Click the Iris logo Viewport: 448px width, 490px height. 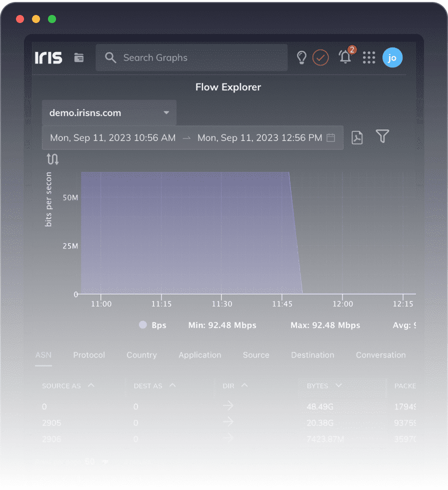coord(48,57)
